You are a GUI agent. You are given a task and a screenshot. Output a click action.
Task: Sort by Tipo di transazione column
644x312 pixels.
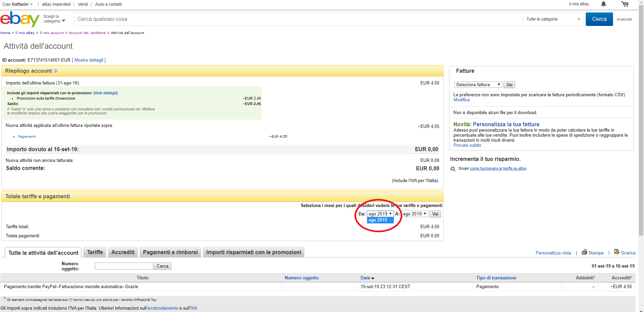point(496,278)
